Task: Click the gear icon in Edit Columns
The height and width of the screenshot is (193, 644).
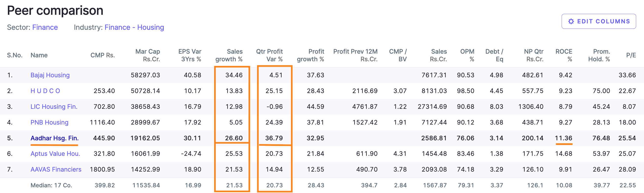Action: [x=571, y=21]
